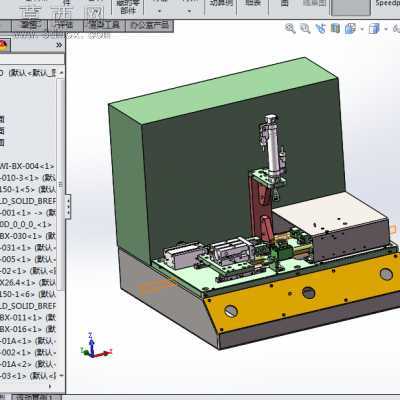Click the Display Style cube icon
Image resolution: width=400 pixels, height=400 pixels.
(374, 29)
